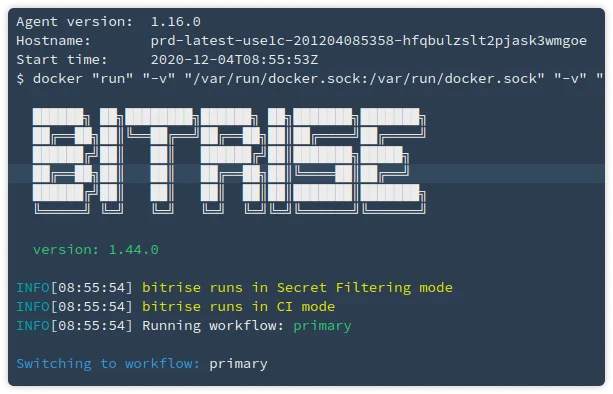The image size is (613, 394).
Task: Select start time 2020-12-04T08:55:53Z
Action: pyautogui.click(x=234, y=59)
